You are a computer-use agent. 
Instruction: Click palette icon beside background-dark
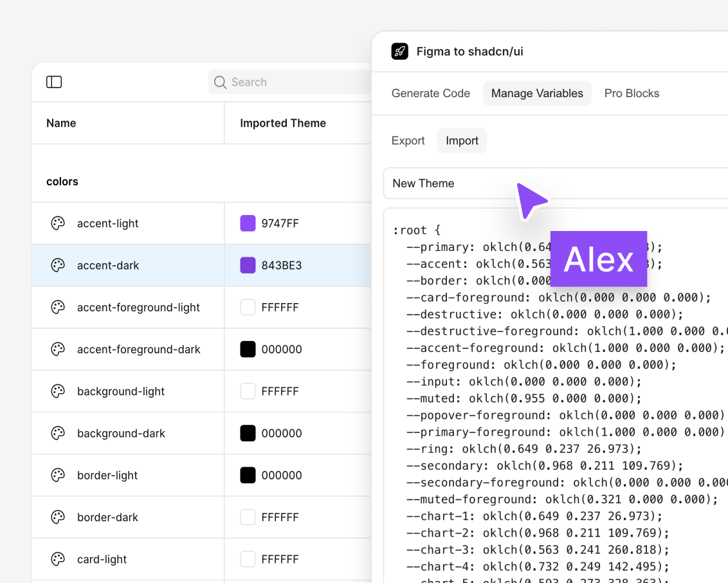pos(58,434)
